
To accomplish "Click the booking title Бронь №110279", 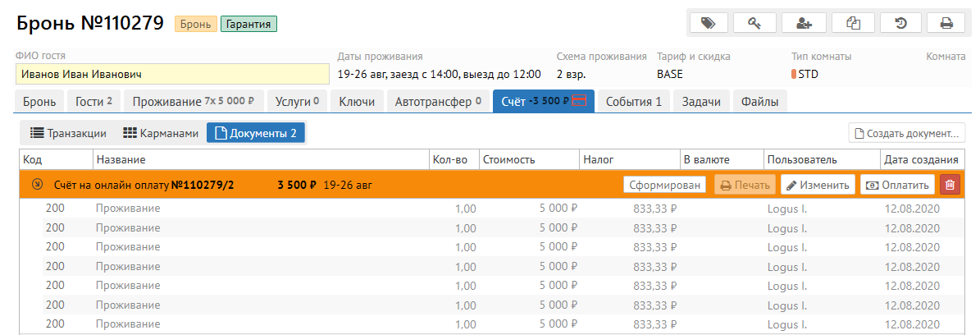I will click(90, 23).
